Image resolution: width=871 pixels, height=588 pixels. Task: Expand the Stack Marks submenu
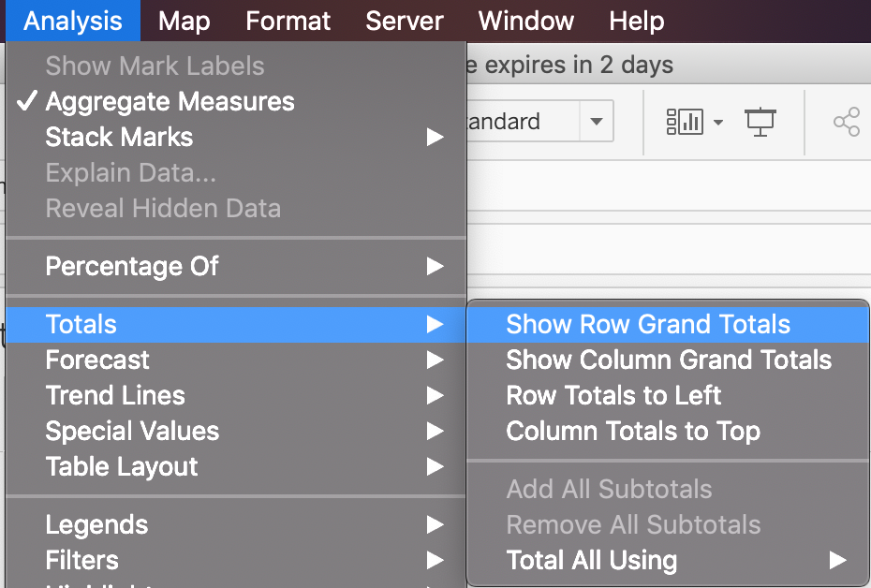coord(119,138)
